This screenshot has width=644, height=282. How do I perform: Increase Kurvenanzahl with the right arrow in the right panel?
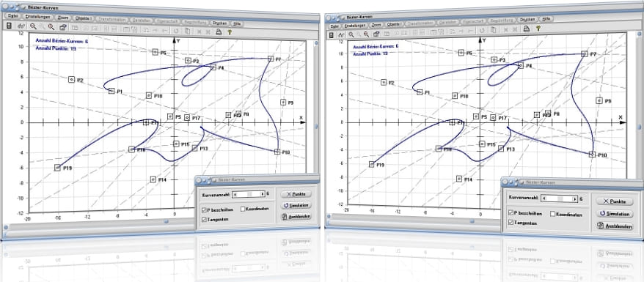[x=575, y=198]
